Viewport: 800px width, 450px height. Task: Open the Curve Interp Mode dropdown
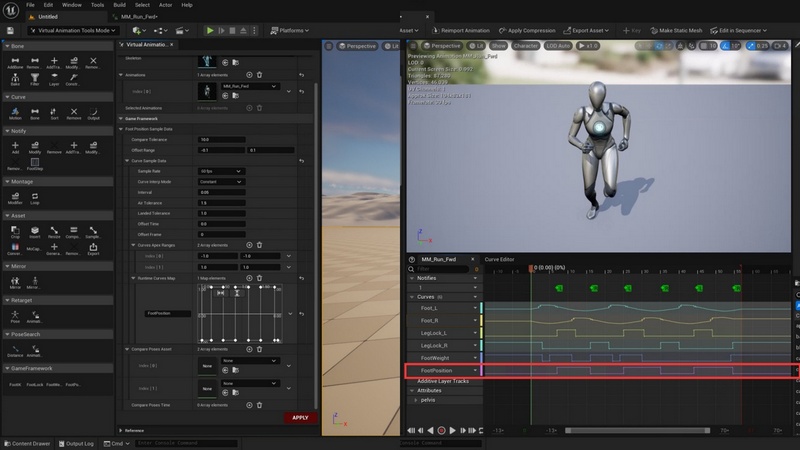[221, 181]
